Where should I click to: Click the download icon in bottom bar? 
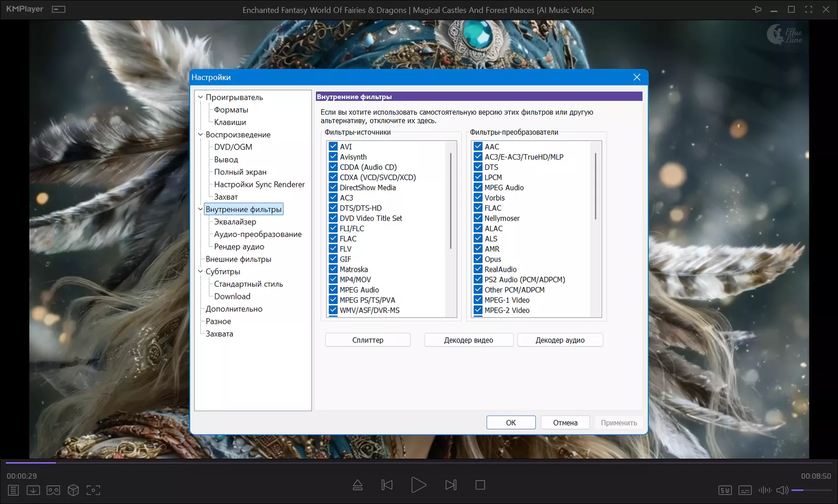[33, 490]
